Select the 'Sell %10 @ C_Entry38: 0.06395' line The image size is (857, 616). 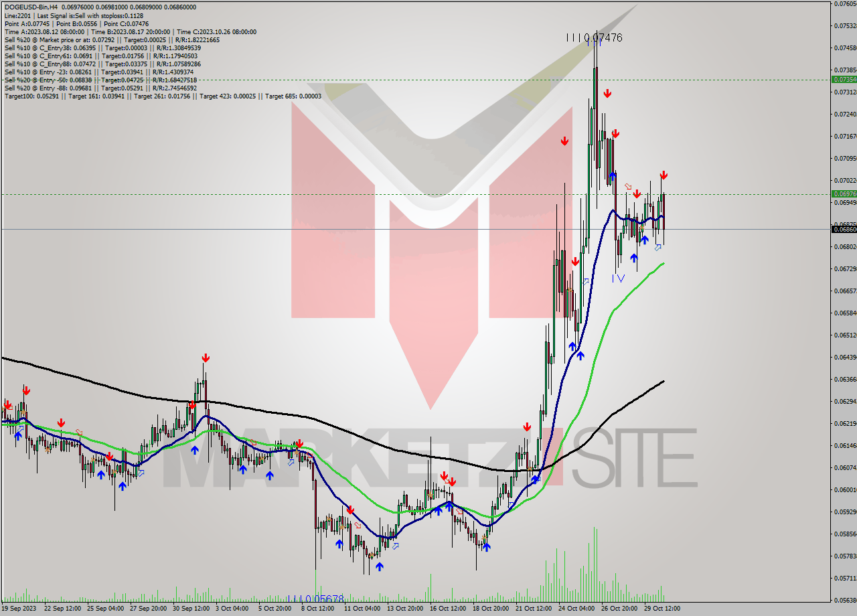[102, 48]
